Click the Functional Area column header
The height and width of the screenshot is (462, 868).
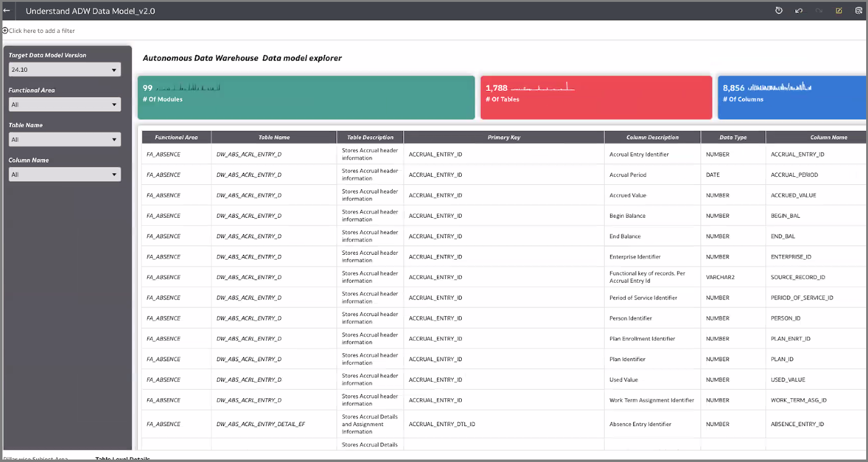coord(176,137)
